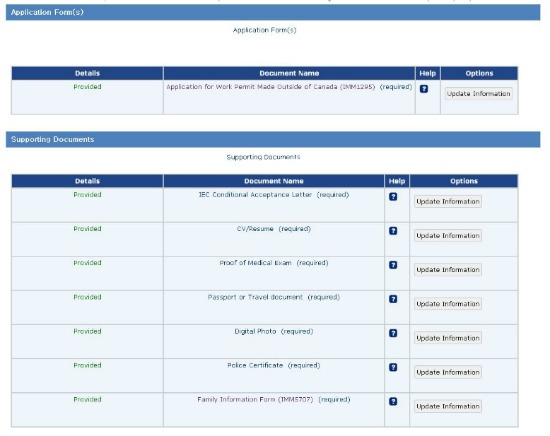
Task: Click the Application Form(s) blue section header
Action: point(273,12)
